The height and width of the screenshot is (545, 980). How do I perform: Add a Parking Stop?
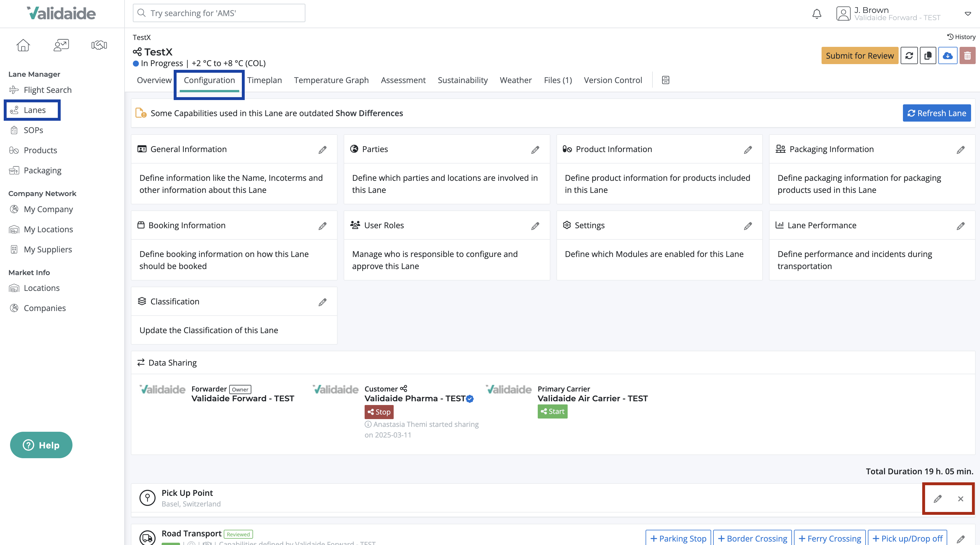click(x=678, y=539)
